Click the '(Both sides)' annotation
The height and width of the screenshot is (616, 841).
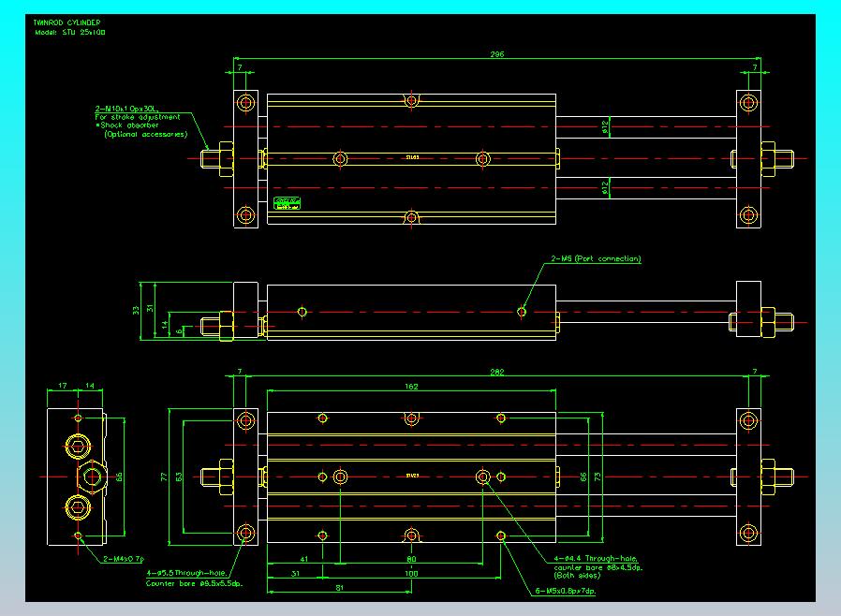pyautogui.click(x=577, y=576)
